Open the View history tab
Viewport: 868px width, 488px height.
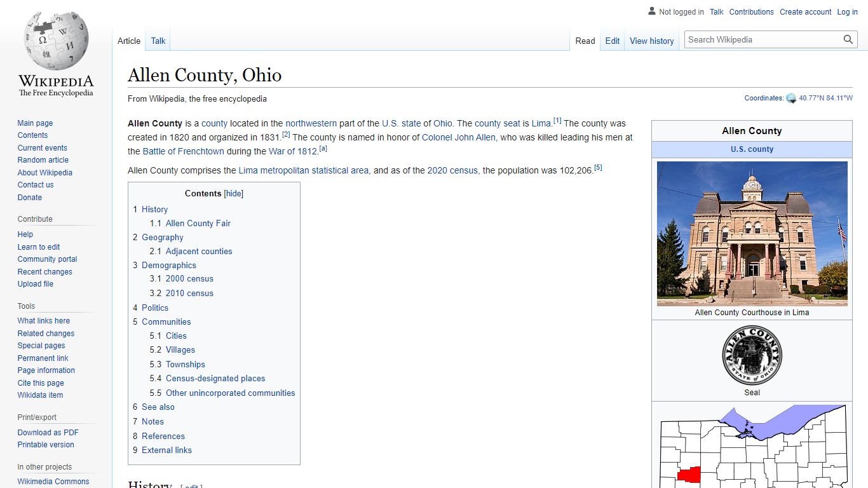(652, 41)
